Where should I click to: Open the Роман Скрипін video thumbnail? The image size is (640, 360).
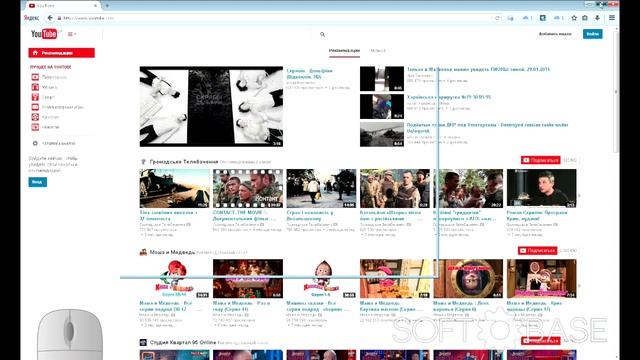point(542,189)
